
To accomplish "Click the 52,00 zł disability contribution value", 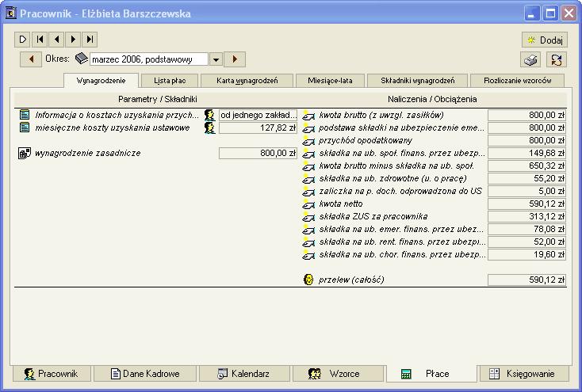I will (x=526, y=242).
